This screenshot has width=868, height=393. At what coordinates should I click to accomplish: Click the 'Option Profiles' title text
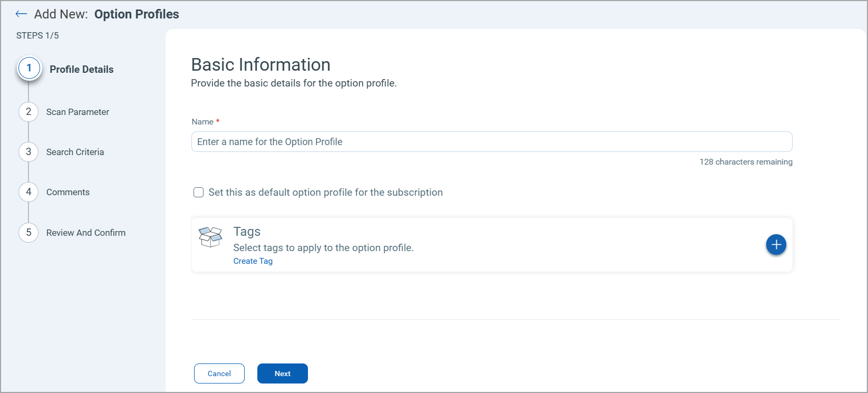point(137,14)
